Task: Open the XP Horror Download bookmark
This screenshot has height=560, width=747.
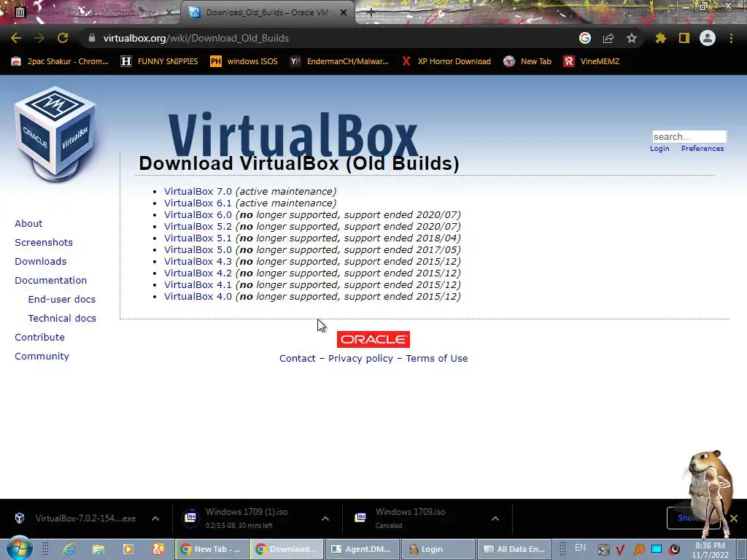Action: (446, 61)
